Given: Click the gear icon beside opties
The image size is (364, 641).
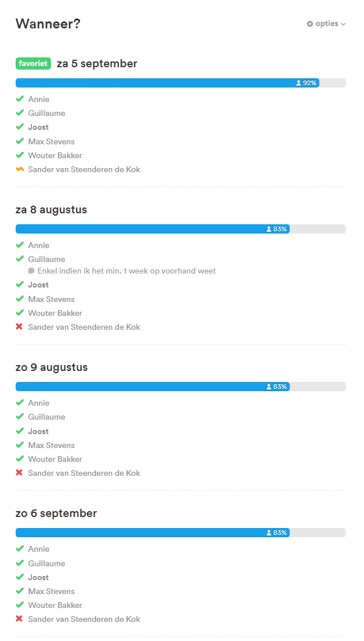Looking at the screenshot, I should coord(310,24).
